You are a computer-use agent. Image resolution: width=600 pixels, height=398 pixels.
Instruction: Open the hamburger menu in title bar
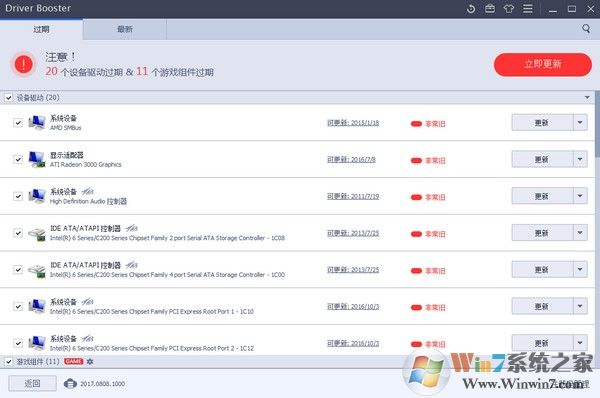(528, 8)
